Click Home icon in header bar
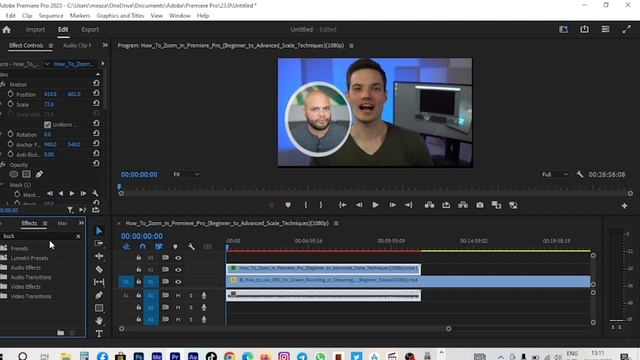 tap(7, 29)
